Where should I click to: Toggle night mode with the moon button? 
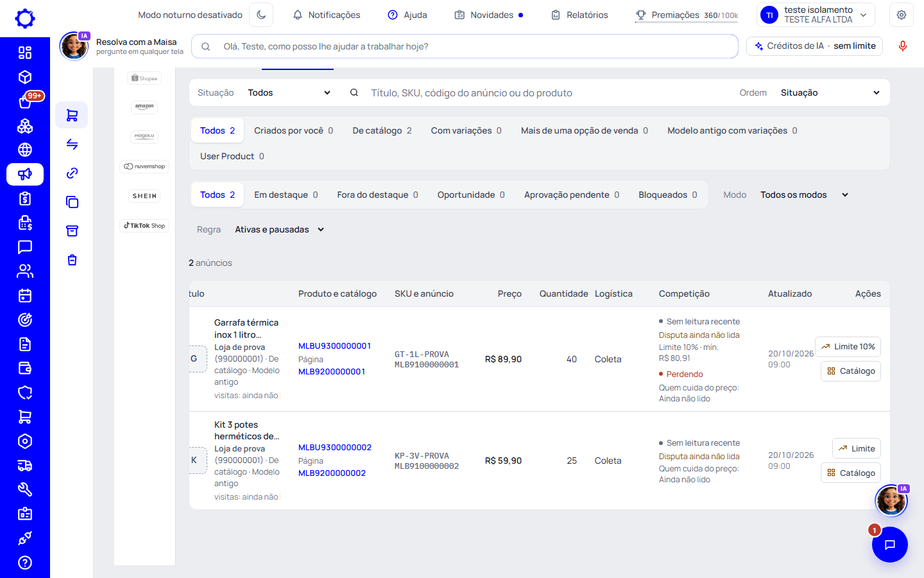click(261, 15)
